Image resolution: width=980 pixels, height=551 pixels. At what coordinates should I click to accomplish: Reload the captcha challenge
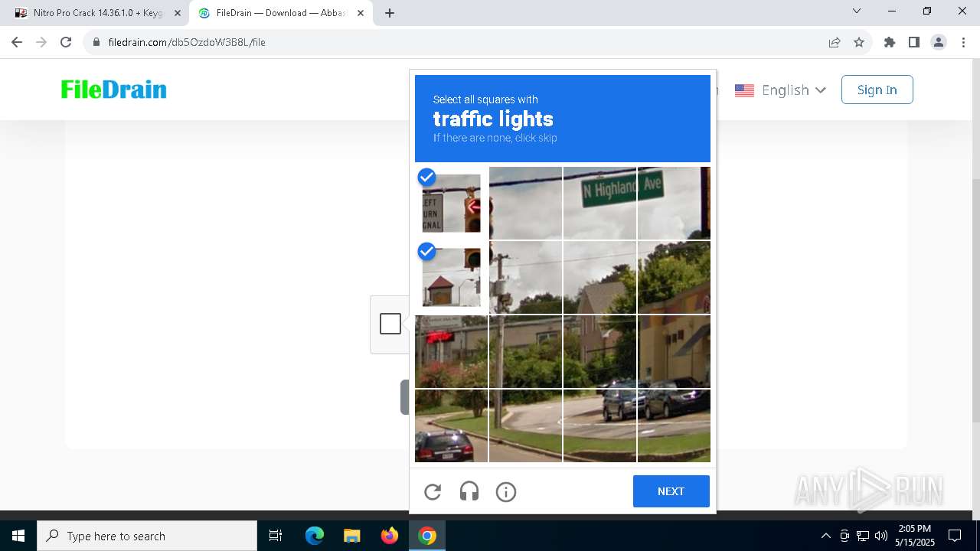tap(433, 492)
